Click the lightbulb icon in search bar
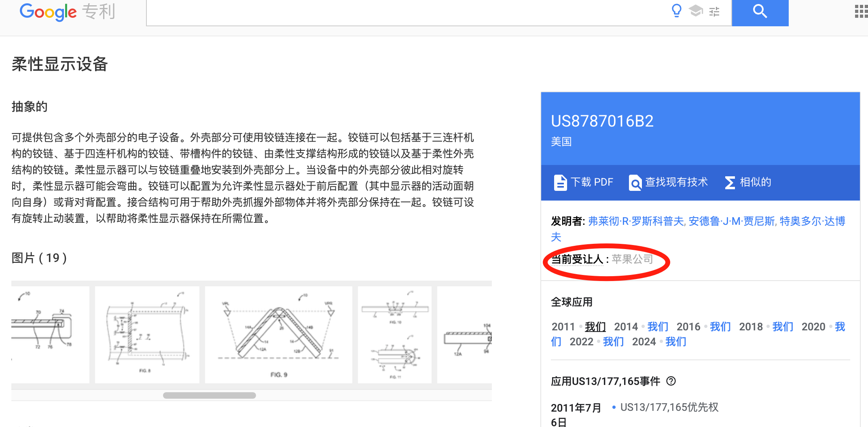868x427 pixels. tap(676, 11)
